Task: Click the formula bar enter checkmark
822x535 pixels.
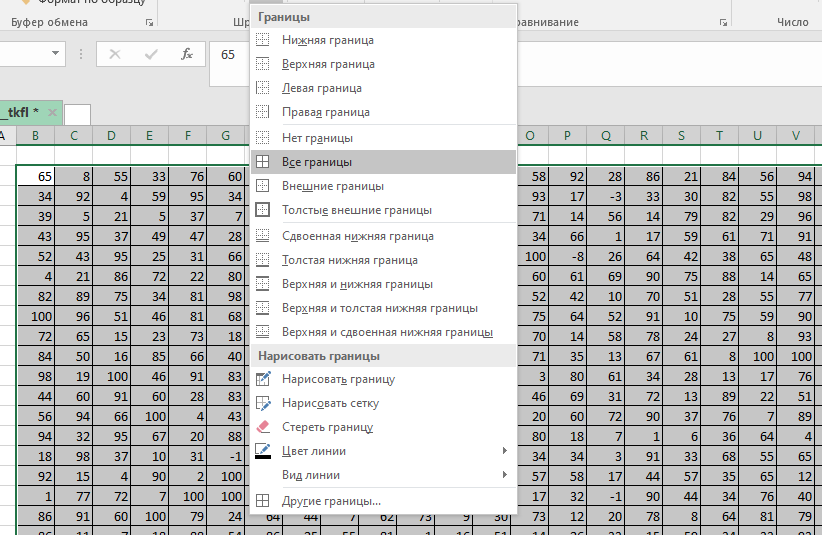Action: click(151, 54)
